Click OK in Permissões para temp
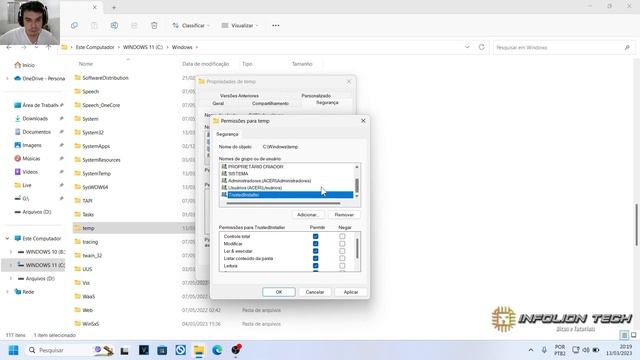Viewport: 640px width, 360px height. coord(279,292)
